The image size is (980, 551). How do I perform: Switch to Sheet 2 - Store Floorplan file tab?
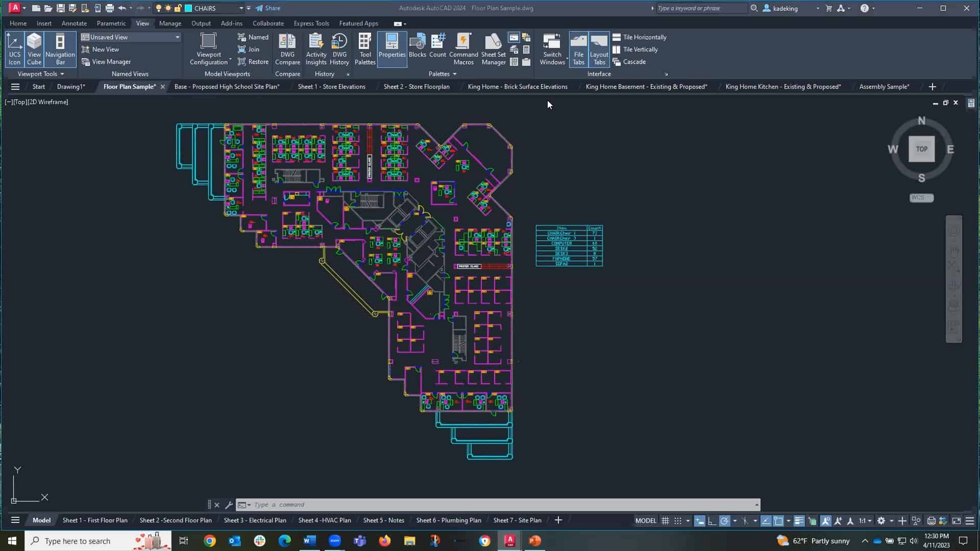point(416,86)
